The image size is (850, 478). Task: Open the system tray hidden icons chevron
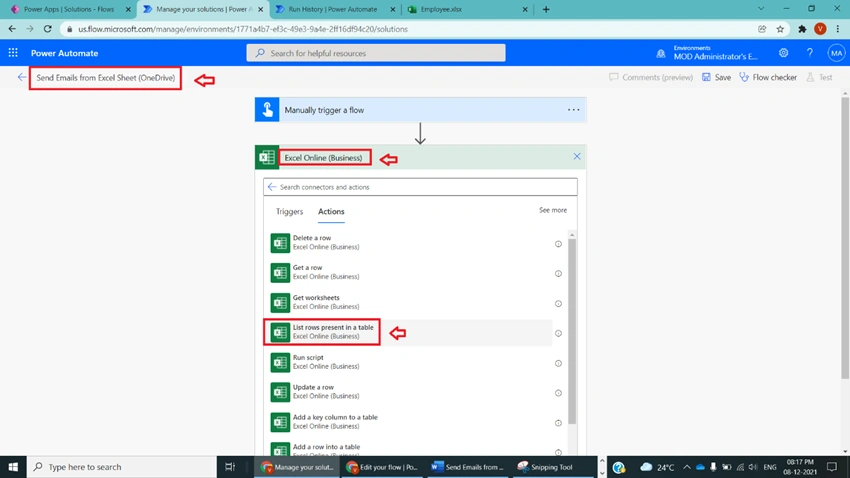point(687,467)
